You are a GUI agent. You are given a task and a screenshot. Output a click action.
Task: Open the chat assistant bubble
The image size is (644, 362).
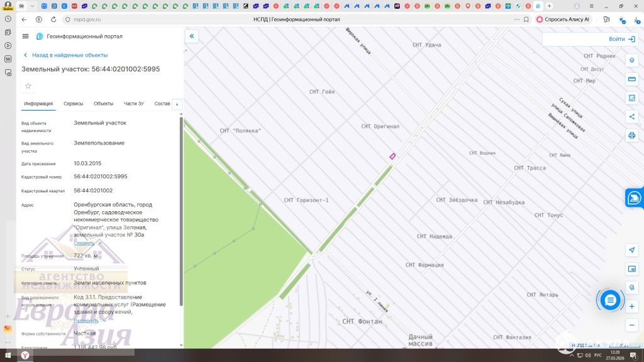[609, 300]
